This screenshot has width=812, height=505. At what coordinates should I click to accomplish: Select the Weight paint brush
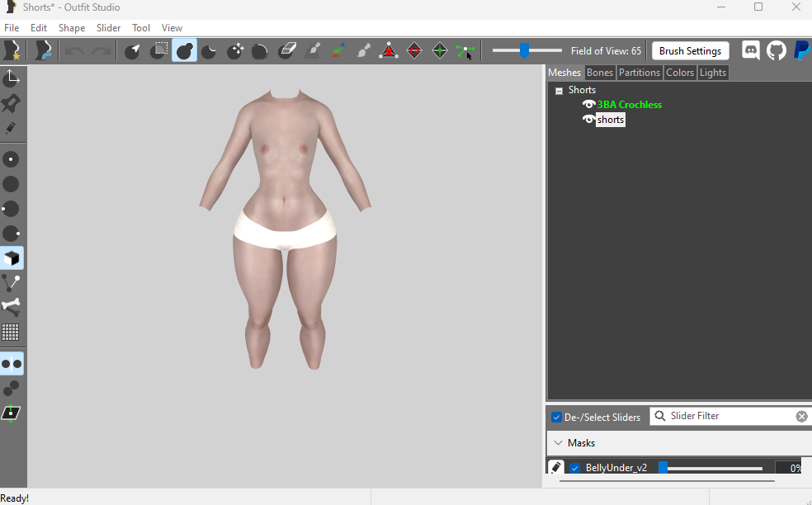(x=312, y=51)
